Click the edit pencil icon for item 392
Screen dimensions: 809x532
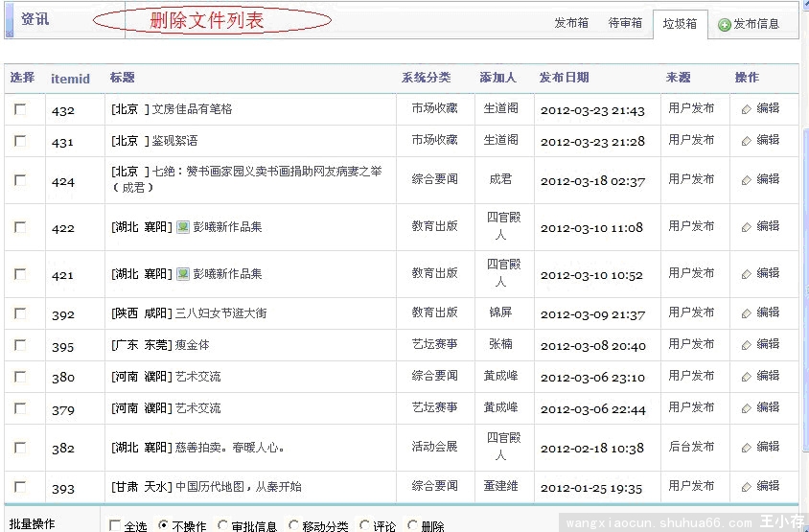click(x=747, y=312)
